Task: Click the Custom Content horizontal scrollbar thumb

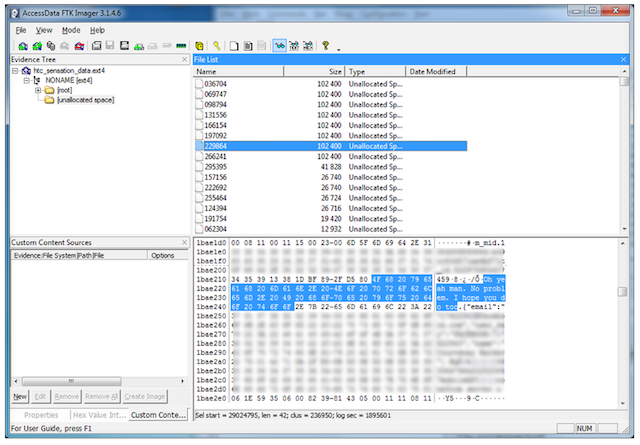Action: coord(71,381)
